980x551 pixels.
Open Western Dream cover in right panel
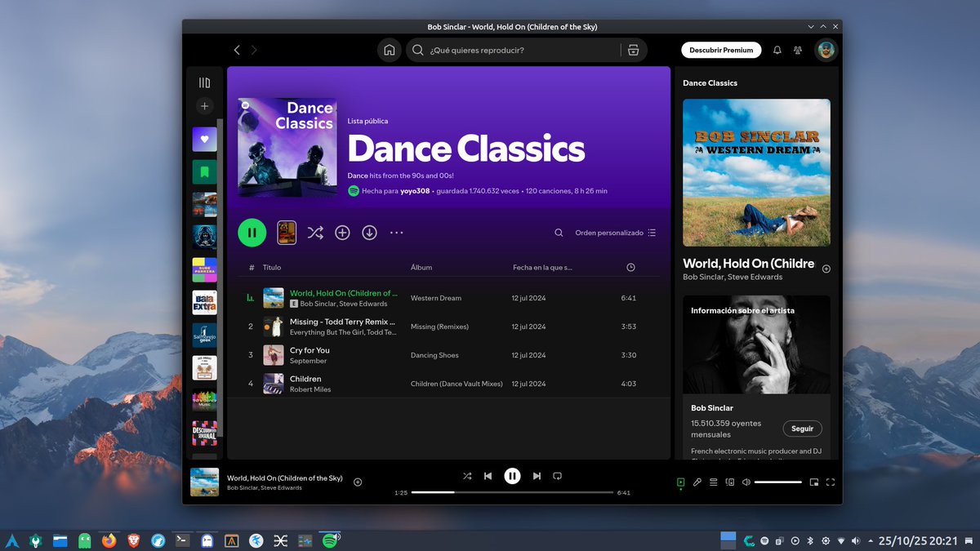click(756, 173)
